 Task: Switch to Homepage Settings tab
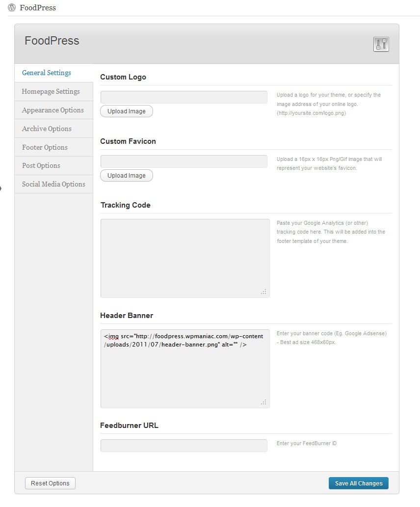tap(51, 92)
